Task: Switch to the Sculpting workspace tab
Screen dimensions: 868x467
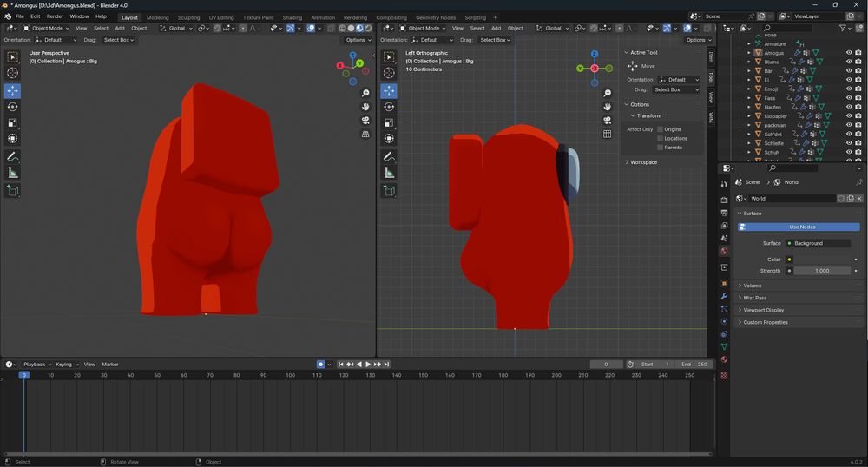Action: click(x=188, y=17)
